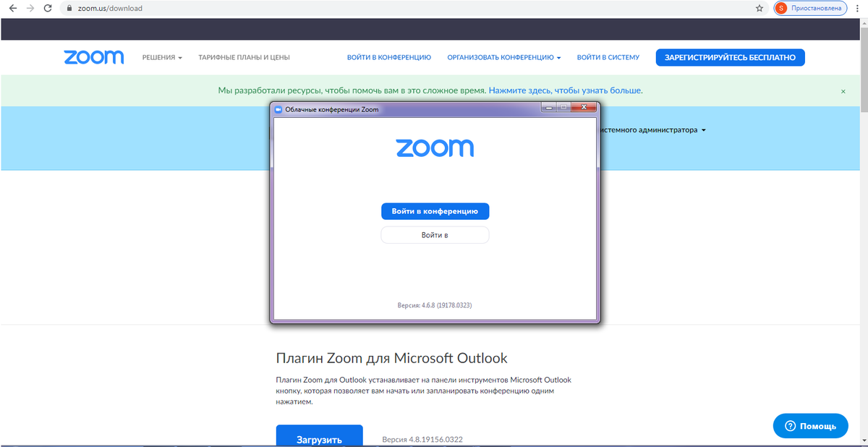Reload the page with the refresh icon

pyautogui.click(x=48, y=9)
